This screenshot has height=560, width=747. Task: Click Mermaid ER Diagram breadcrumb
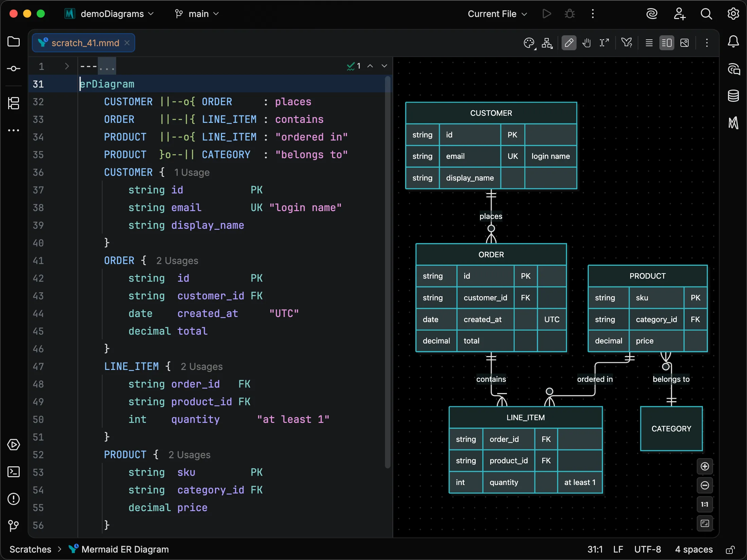pos(125,549)
